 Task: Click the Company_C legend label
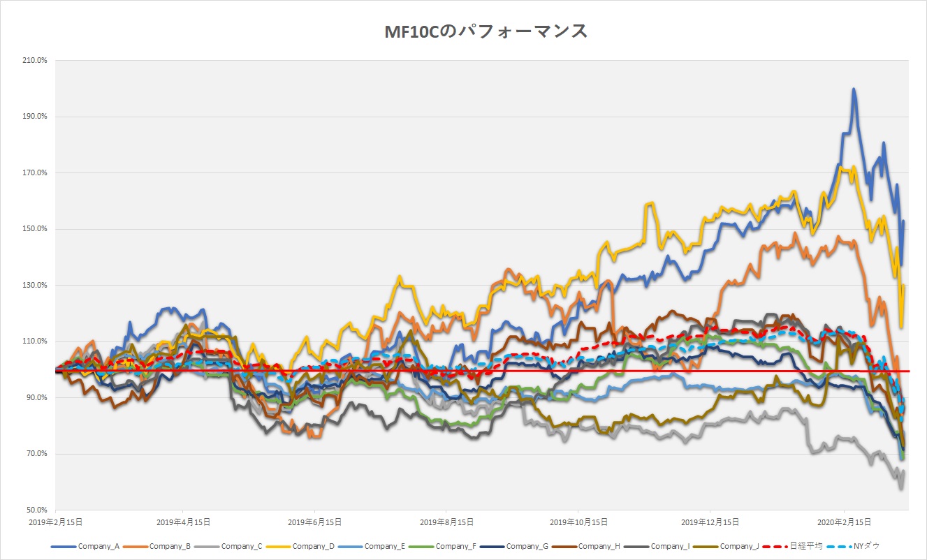[x=241, y=546]
